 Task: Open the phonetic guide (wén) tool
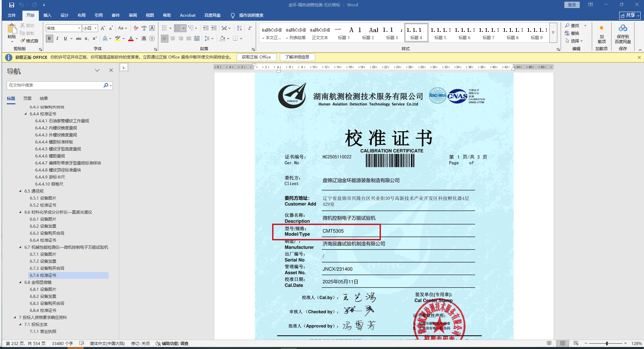[144, 28]
